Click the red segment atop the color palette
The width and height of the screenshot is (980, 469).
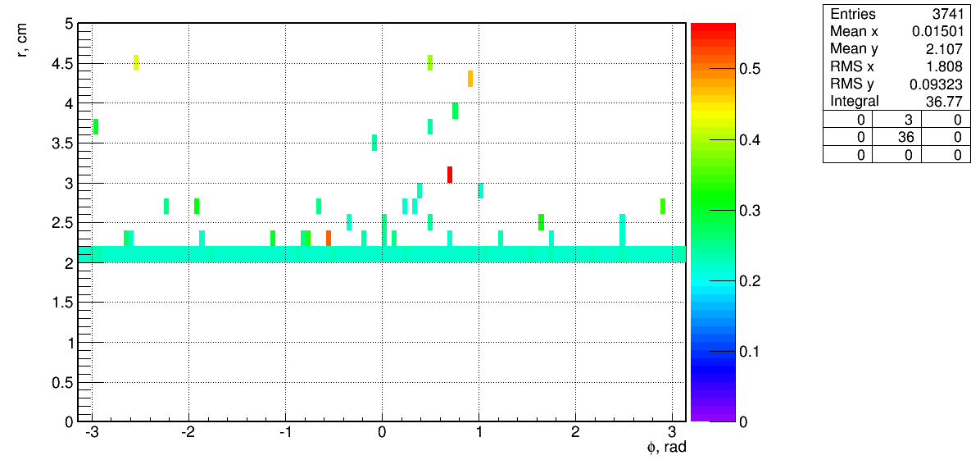pos(713,27)
